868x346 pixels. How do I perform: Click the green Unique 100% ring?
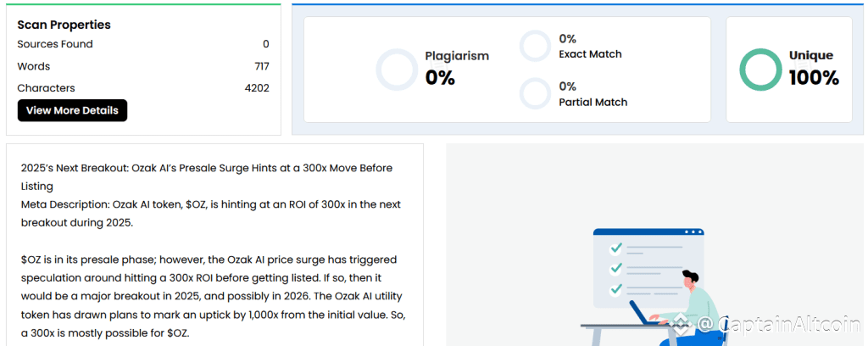point(759,70)
